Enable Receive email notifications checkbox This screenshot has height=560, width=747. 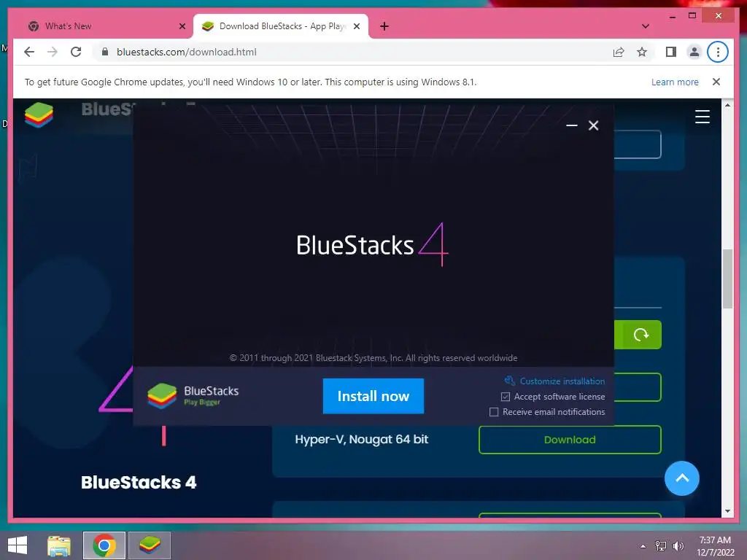click(x=494, y=412)
